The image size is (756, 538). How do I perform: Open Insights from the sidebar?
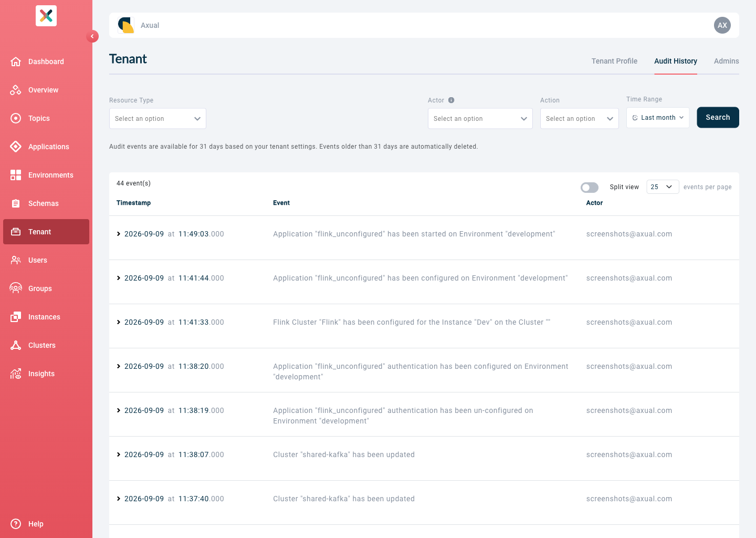click(46, 374)
